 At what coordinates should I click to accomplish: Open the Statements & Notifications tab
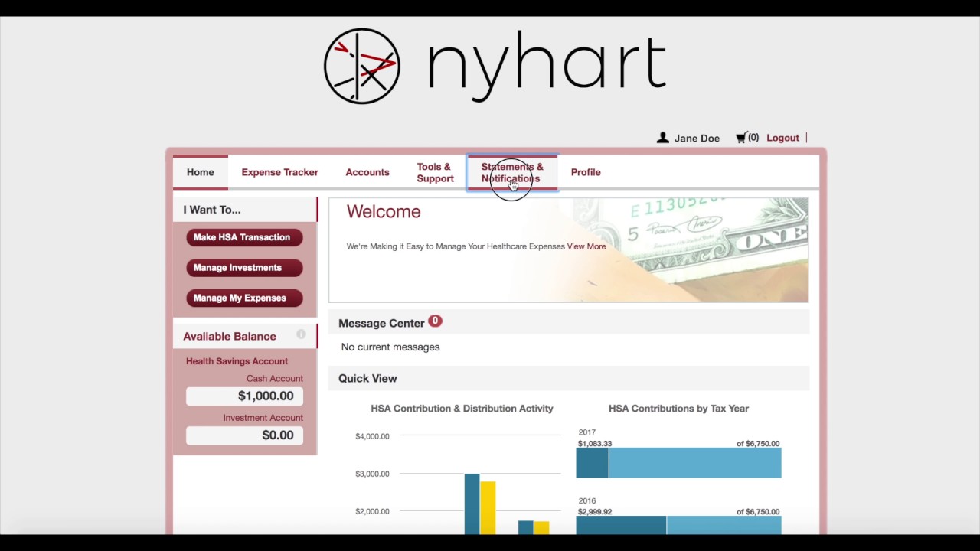(512, 172)
